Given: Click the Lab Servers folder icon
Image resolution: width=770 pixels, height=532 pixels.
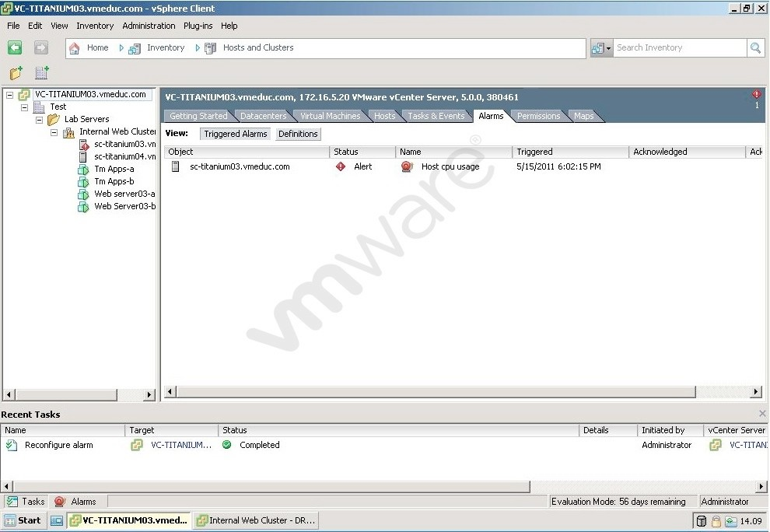Looking at the screenshot, I should point(54,119).
